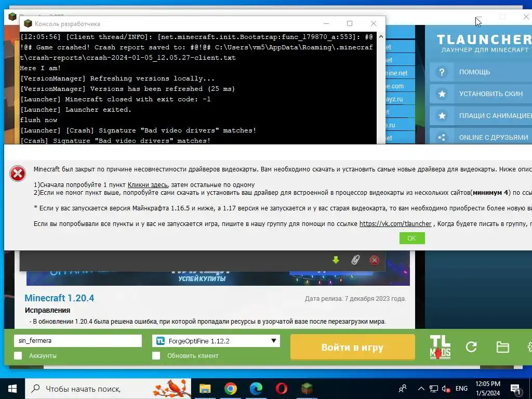Screen dimensions: 532x399
Task: Click the red error icon in dialog
Action: click(18, 174)
